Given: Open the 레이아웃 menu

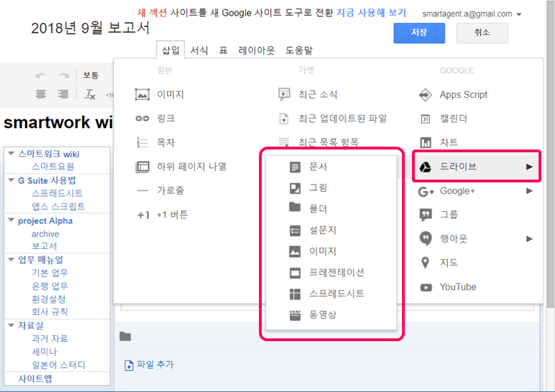Looking at the screenshot, I should pos(256,50).
